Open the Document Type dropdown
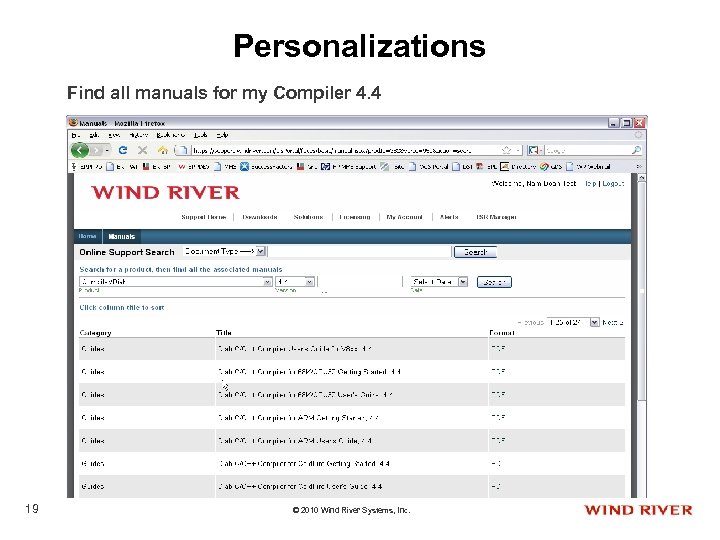720x540 pixels. [225, 251]
